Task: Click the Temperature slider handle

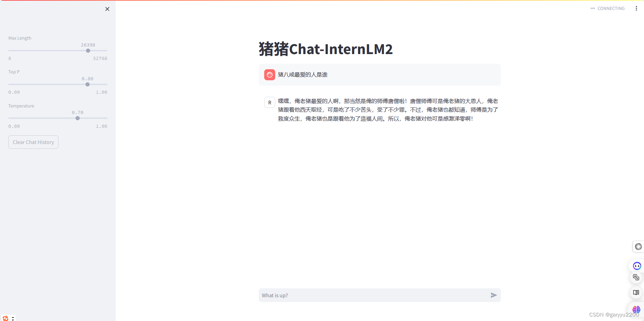Action: (x=78, y=118)
